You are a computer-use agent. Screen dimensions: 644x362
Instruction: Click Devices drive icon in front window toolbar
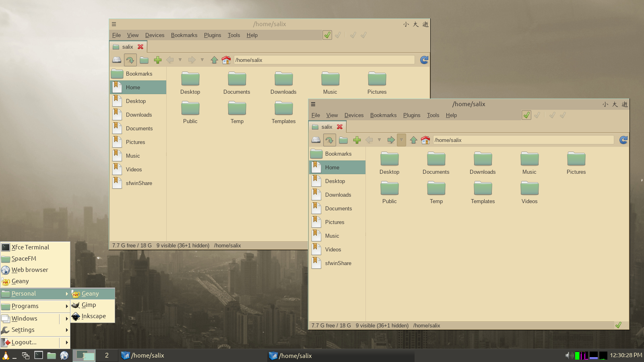(x=316, y=140)
